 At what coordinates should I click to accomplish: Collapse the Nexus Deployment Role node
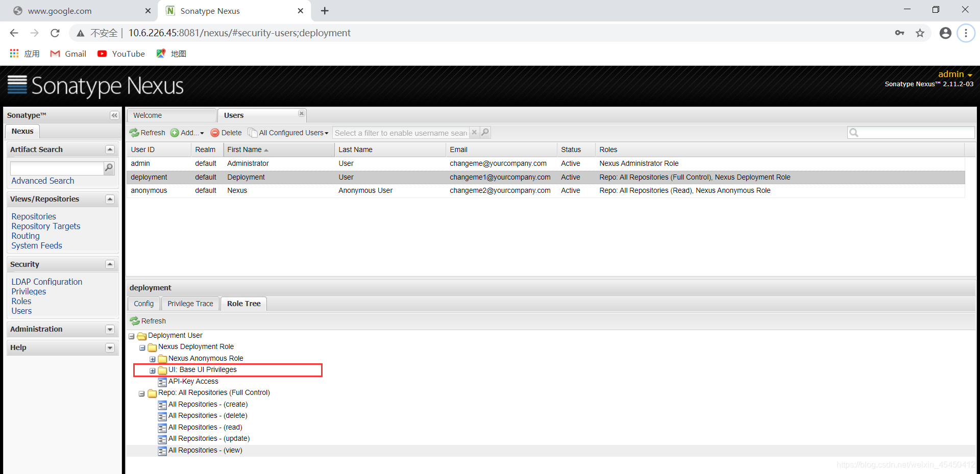[142, 347]
